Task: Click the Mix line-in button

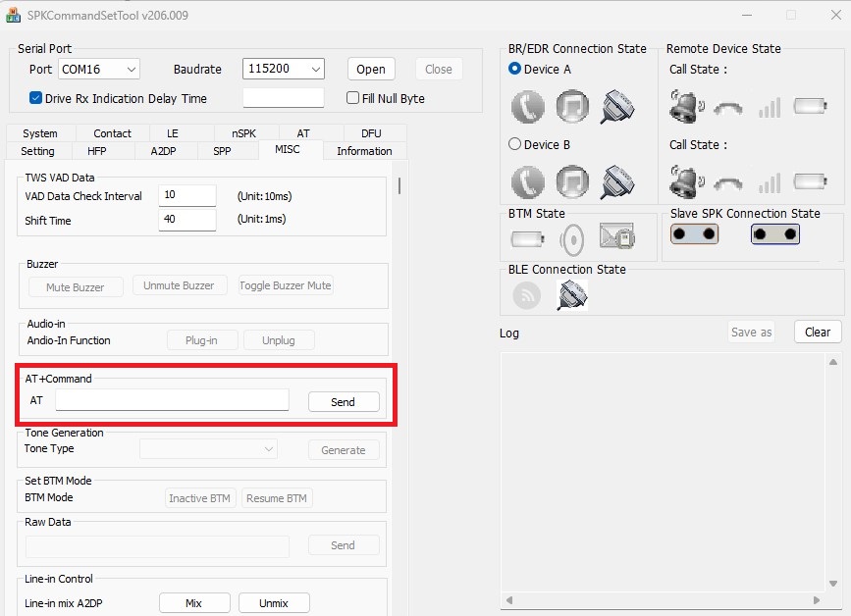Action: tap(194, 603)
